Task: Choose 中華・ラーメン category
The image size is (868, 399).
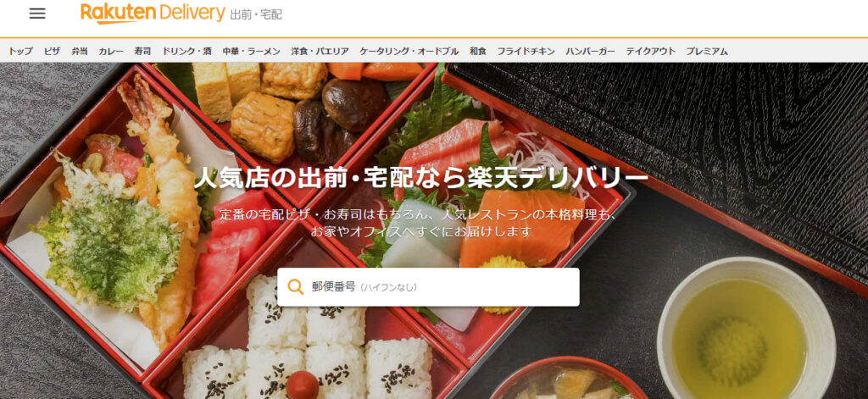Action: click(251, 52)
